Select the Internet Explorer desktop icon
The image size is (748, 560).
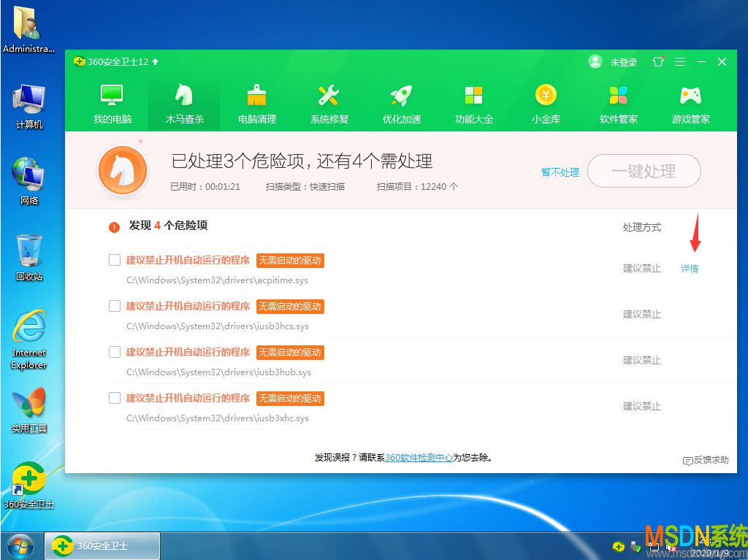click(x=29, y=340)
